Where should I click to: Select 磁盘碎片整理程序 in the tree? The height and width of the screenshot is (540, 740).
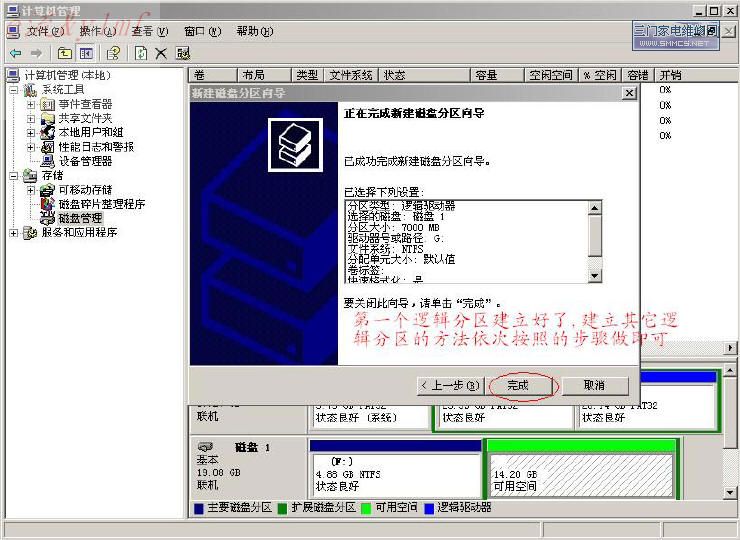(101, 204)
